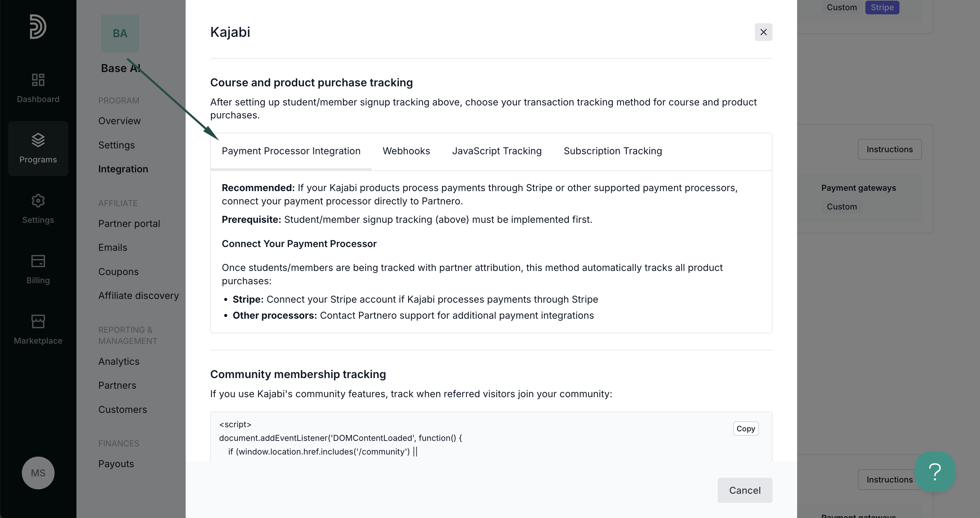Go to Analytics in sidebar
This screenshot has height=518, width=980.
coord(119,361)
